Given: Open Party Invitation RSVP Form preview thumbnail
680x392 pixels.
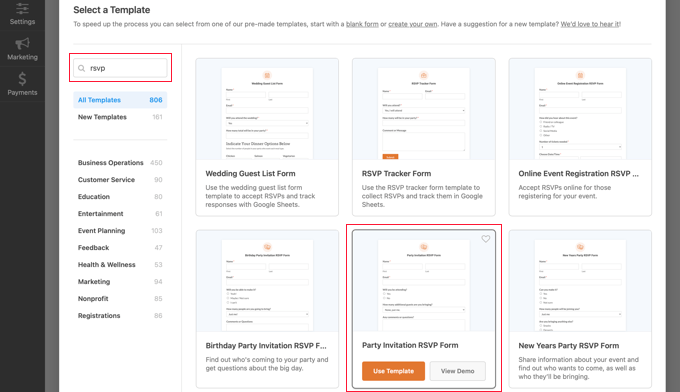Looking at the screenshot, I should (424, 281).
